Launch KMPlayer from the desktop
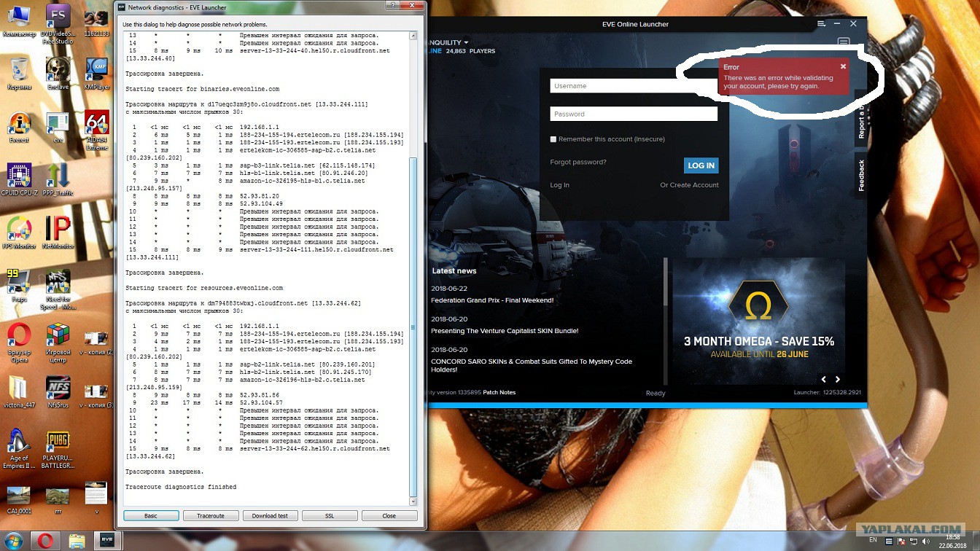This screenshot has height=551, width=980. (97, 74)
